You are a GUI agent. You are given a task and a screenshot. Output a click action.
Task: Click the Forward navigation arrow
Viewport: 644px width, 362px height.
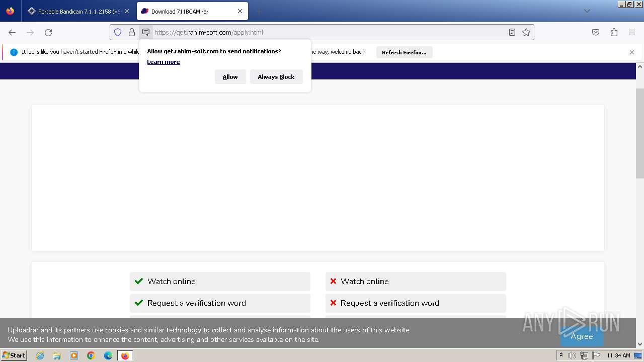coord(30,32)
